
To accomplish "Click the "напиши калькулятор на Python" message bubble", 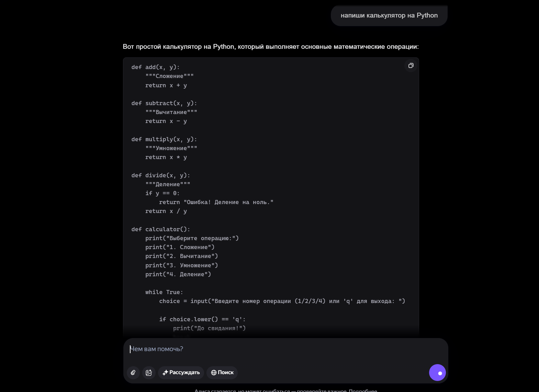I will [389, 15].
